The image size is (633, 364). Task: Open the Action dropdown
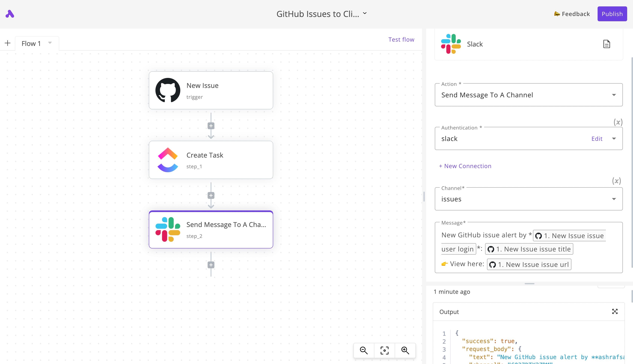click(x=529, y=95)
